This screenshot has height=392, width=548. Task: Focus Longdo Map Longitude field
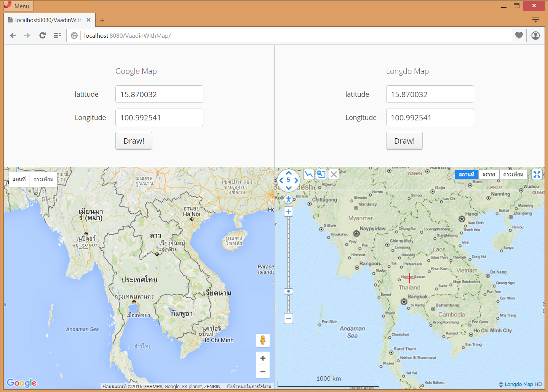click(430, 117)
